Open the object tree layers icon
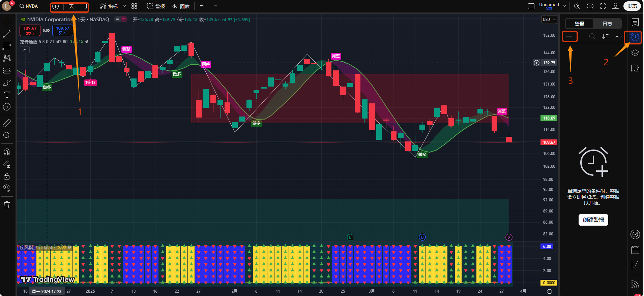The image size is (644, 296). 635,53
